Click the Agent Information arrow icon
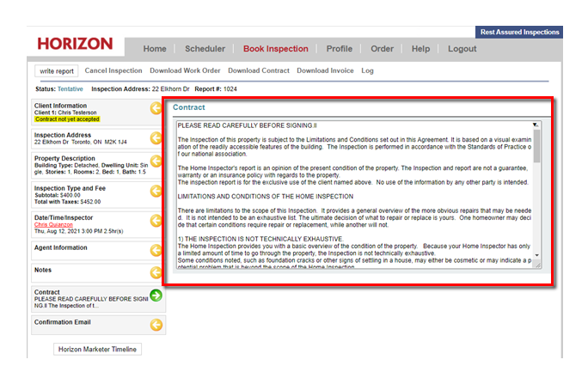The image size is (588, 384). (156, 250)
